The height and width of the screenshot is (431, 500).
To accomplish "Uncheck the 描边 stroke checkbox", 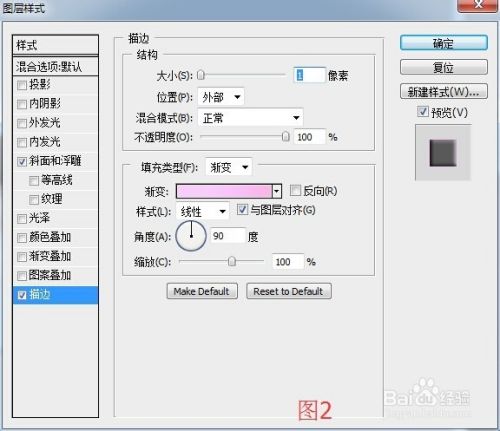I will tap(22, 295).
